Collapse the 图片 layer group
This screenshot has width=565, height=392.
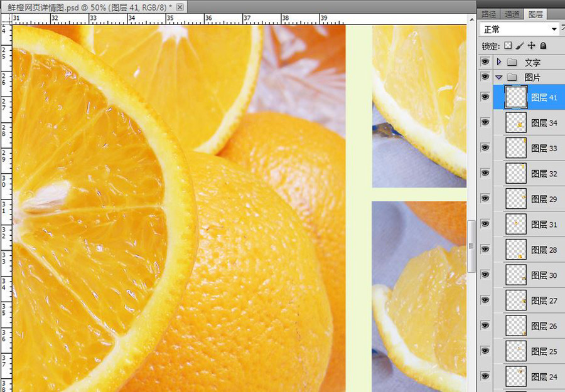coord(499,77)
